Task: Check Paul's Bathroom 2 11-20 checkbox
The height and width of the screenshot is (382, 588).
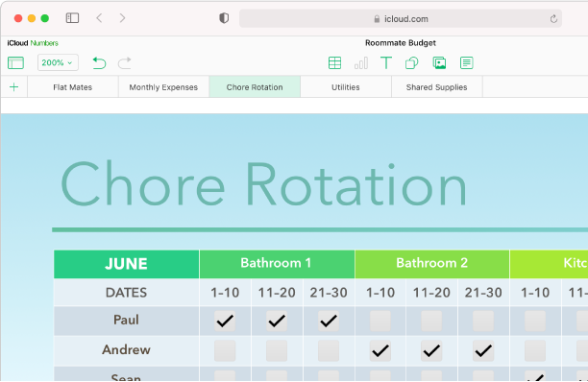Action: (431, 321)
